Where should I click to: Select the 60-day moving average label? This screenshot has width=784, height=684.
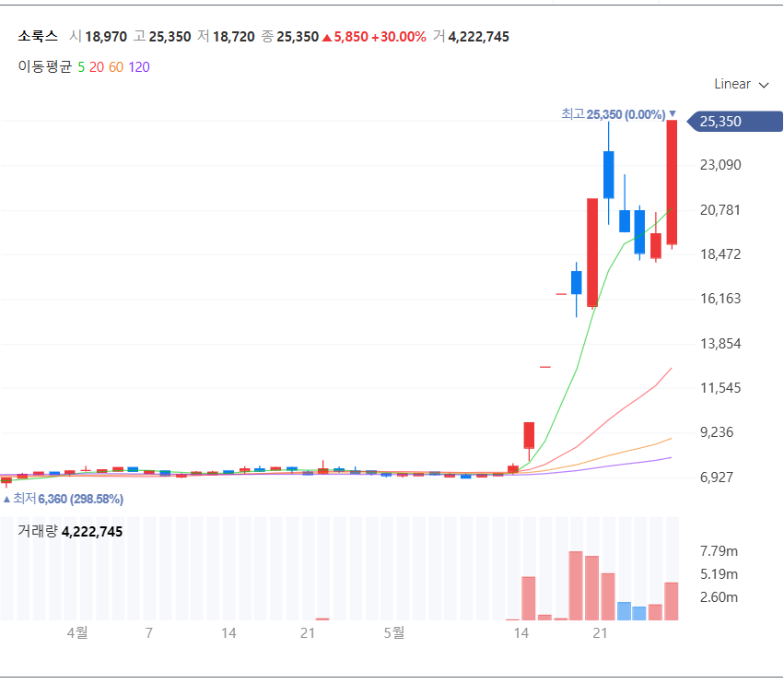tap(116, 67)
